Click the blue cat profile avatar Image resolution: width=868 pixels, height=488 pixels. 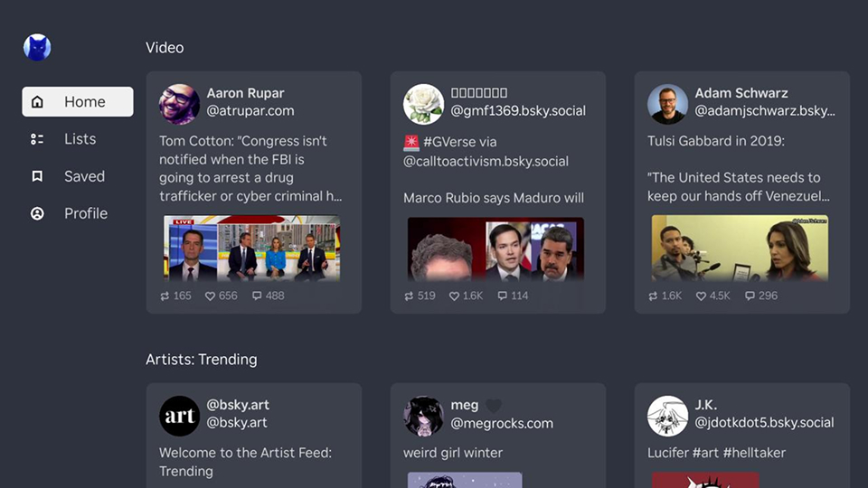(37, 47)
